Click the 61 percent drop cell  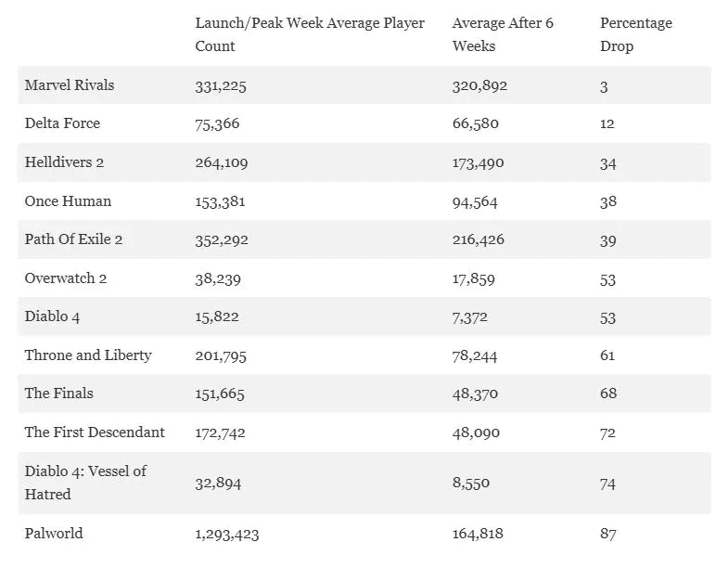tap(607, 355)
